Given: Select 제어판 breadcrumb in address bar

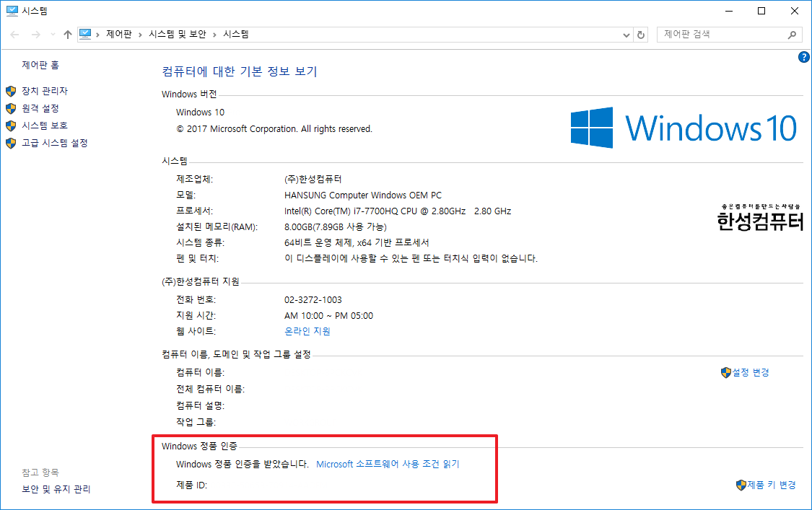Looking at the screenshot, I should click(x=119, y=34).
